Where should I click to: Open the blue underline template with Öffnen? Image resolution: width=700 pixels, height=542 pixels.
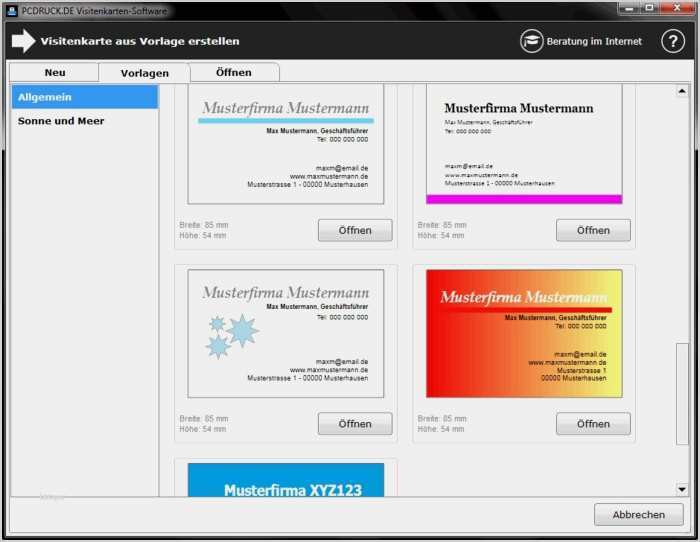click(355, 230)
